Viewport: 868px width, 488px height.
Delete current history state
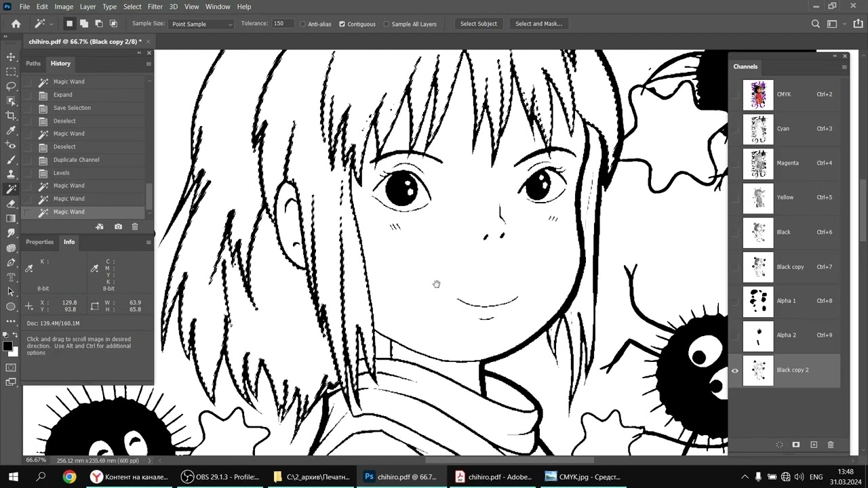tap(135, 226)
